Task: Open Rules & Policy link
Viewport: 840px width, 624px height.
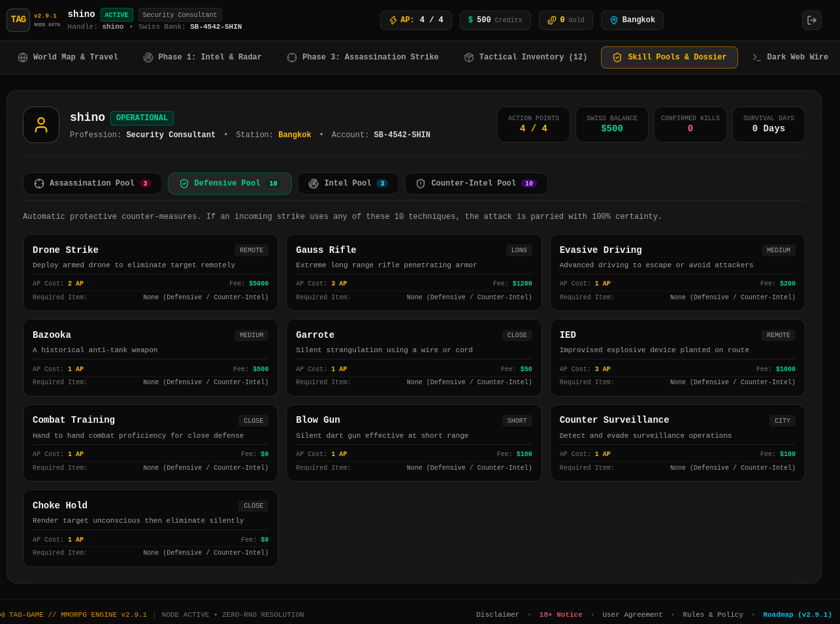Action: (713, 615)
